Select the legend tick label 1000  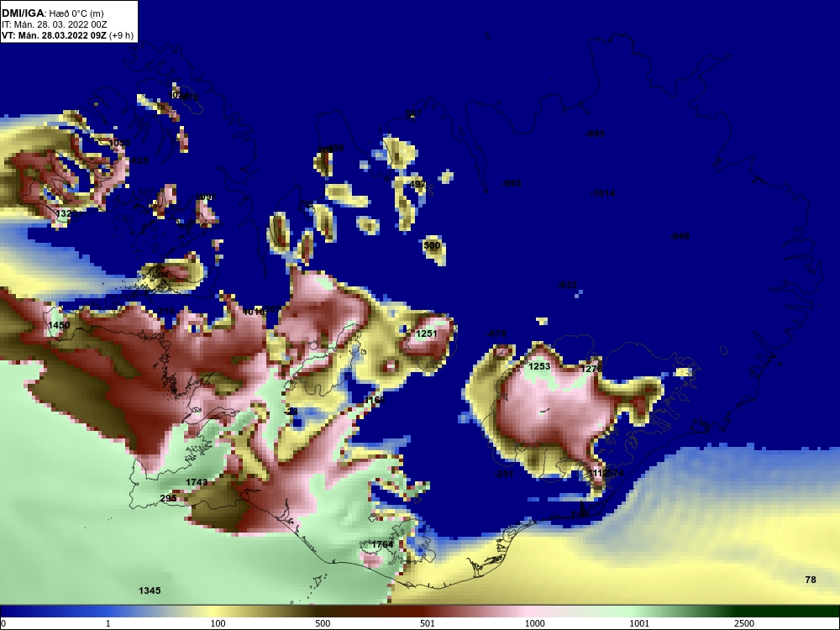point(534,623)
